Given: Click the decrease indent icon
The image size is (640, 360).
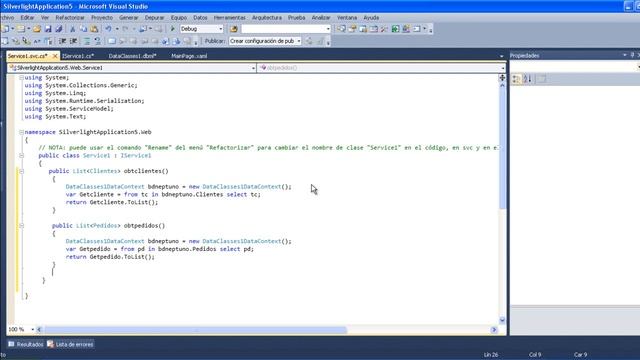Looking at the screenshot, I should point(62,41).
